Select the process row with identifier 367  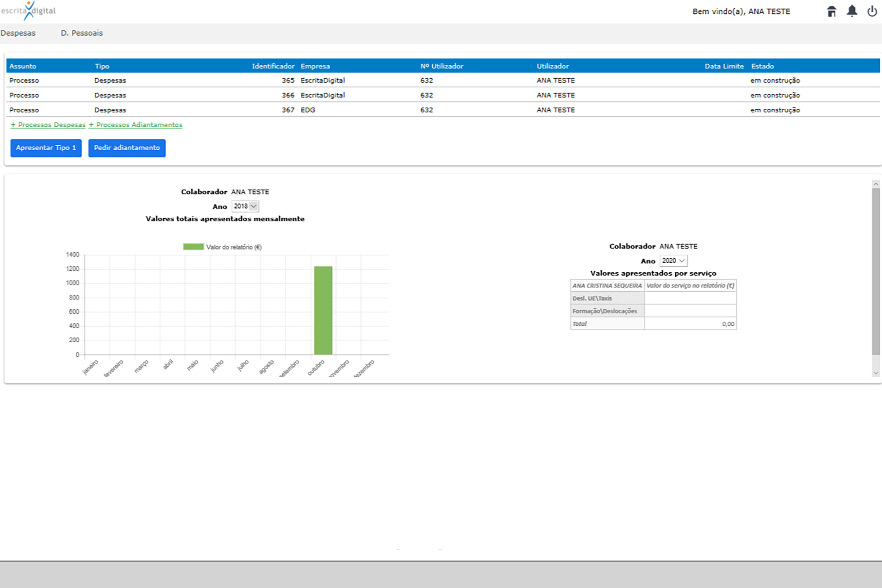pos(443,110)
